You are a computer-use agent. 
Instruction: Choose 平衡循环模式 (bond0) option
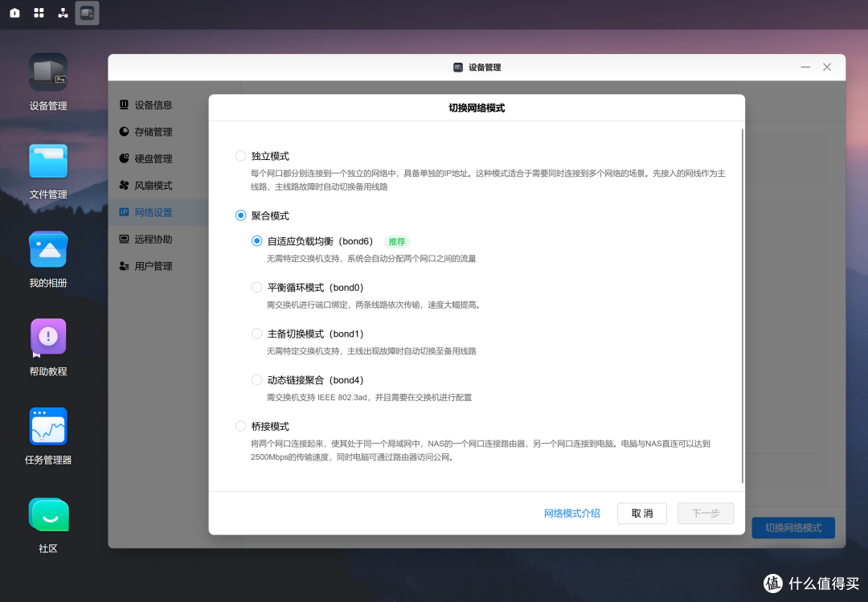256,287
